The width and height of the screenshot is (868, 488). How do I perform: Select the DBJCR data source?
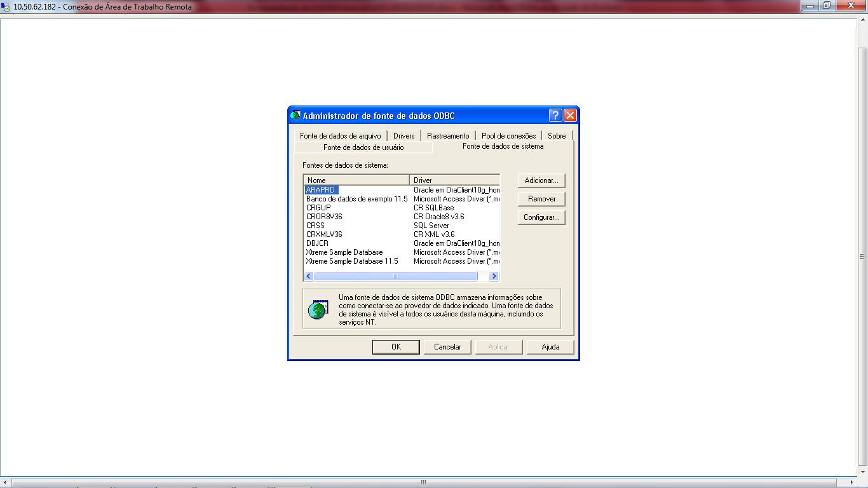pos(317,243)
